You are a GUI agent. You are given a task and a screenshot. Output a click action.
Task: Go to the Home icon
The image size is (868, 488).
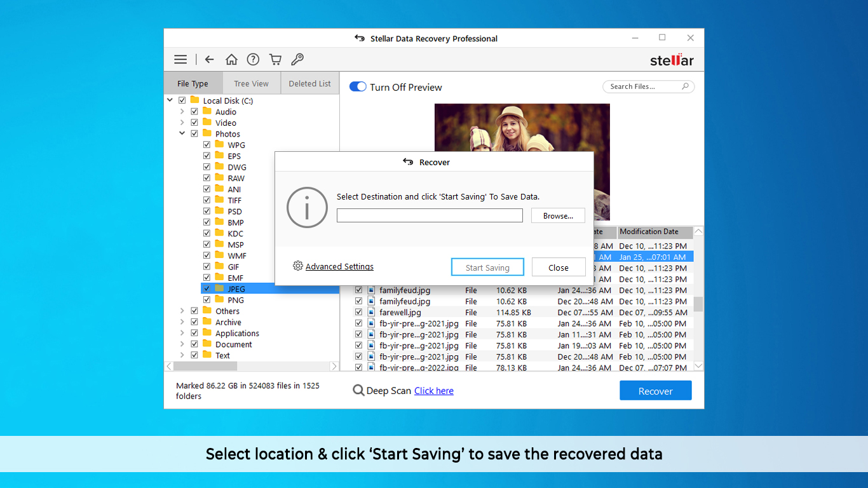(231, 60)
